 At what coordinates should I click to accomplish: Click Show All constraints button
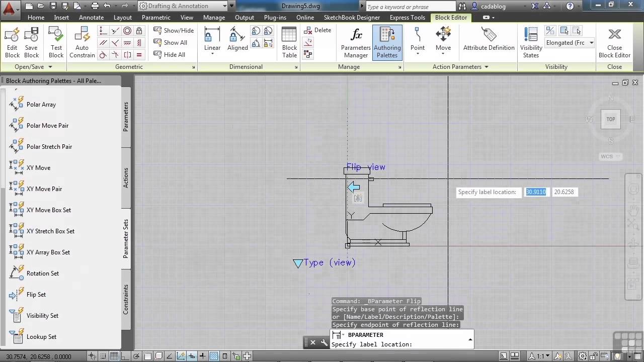[170, 43]
